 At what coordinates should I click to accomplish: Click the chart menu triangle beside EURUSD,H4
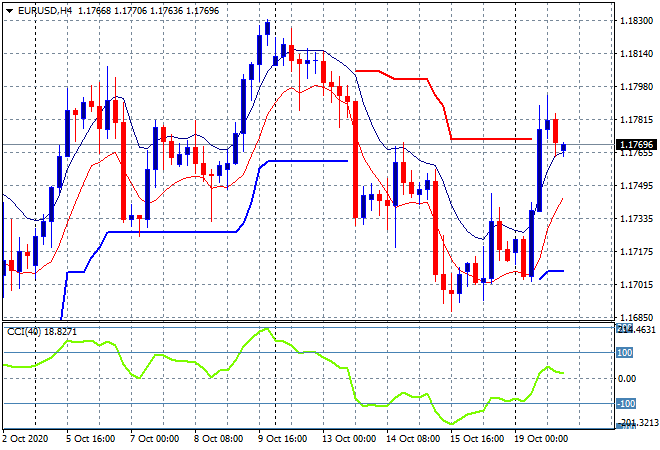[x=9, y=11]
